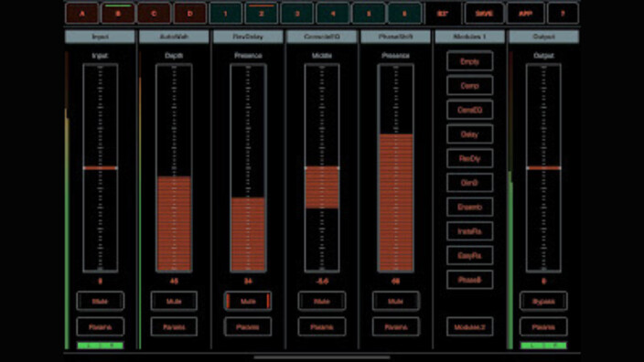This screenshot has height=362, width=644.
Task: Load preset slot 3
Action: pos(297,14)
